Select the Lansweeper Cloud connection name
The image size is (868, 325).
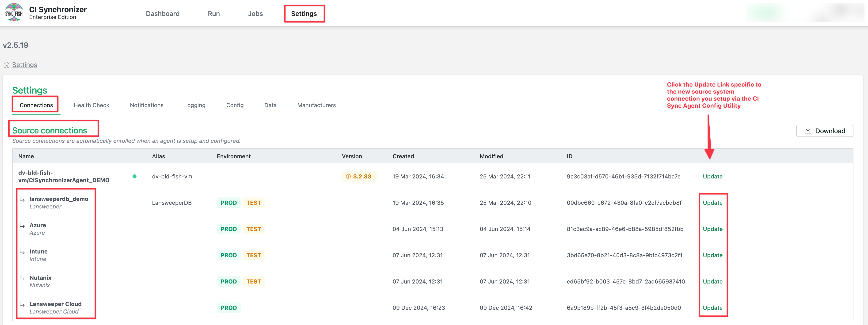click(x=55, y=304)
